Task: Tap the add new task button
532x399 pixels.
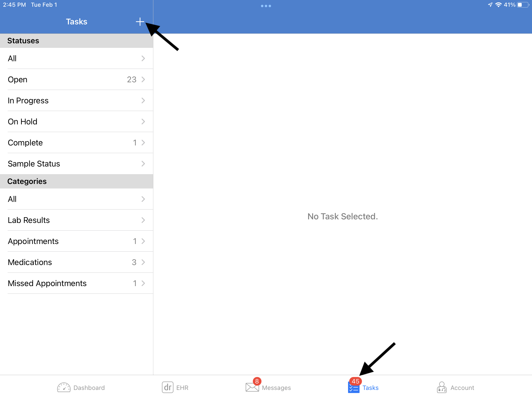Action: coord(140,21)
